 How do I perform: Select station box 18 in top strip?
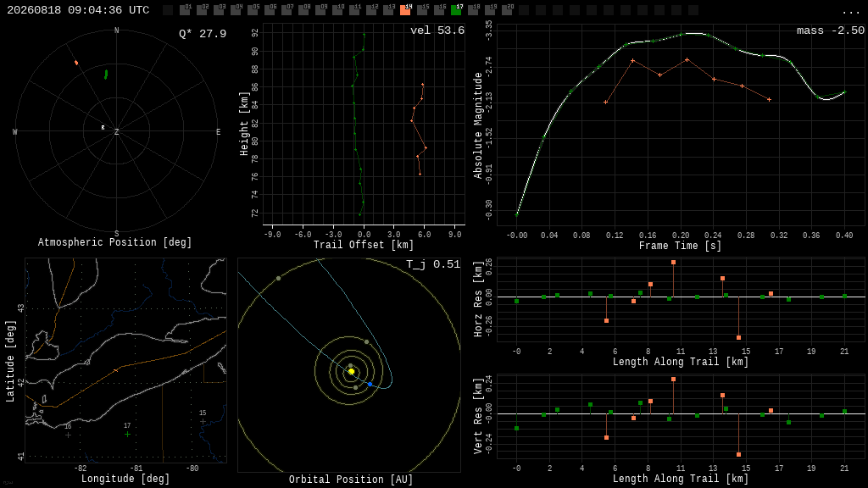click(473, 10)
